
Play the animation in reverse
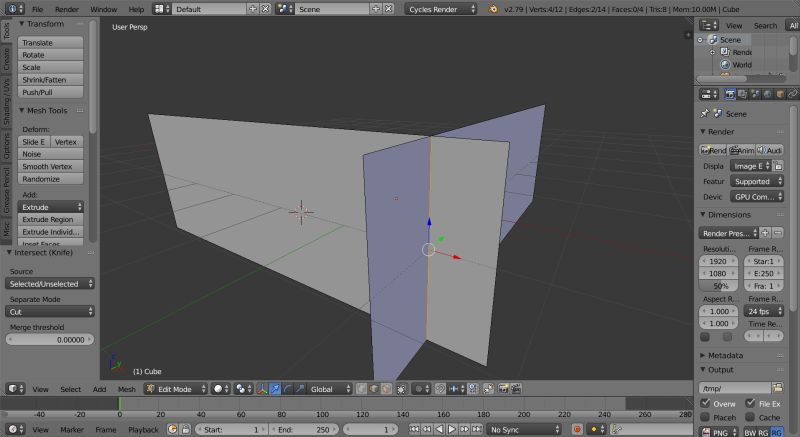point(439,429)
